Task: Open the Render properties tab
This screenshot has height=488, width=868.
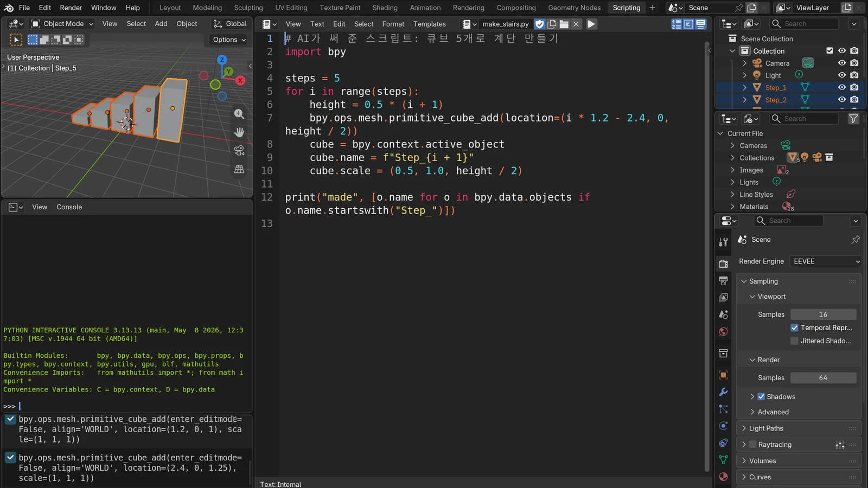Action: click(x=723, y=264)
